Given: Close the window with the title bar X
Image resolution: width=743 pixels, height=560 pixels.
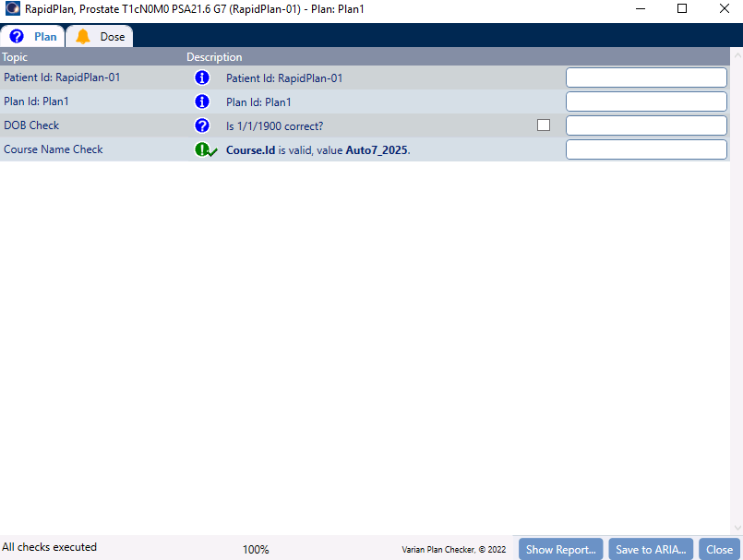Looking at the screenshot, I should 724,8.
